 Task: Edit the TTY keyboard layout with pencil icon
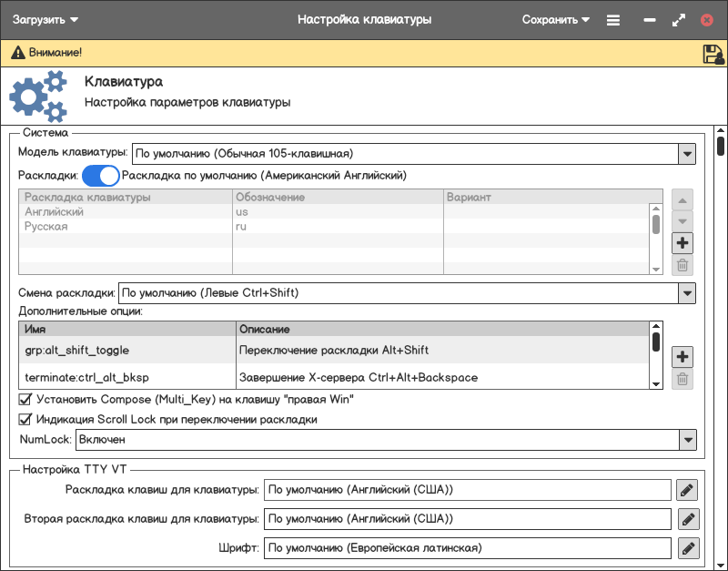pyautogui.click(x=687, y=490)
